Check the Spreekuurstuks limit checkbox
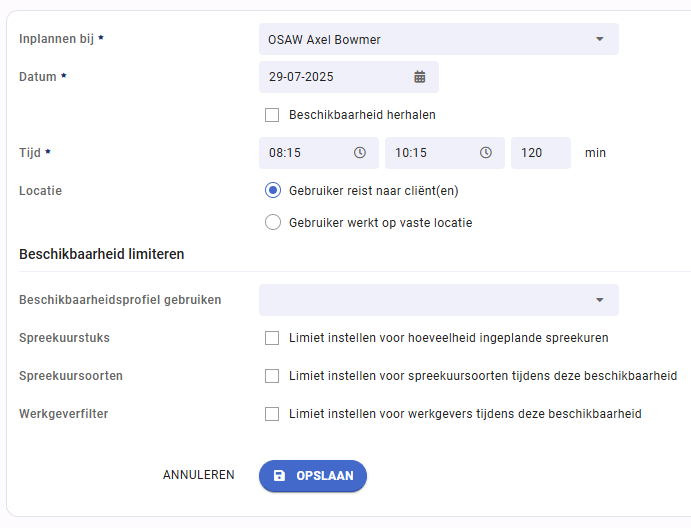This screenshot has height=528, width=691. tap(272, 338)
